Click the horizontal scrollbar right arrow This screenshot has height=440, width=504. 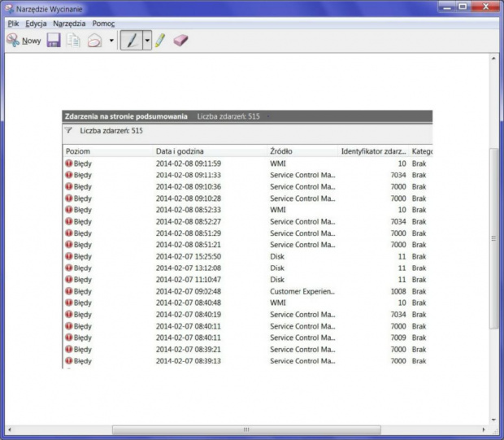click(x=484, y=429)
